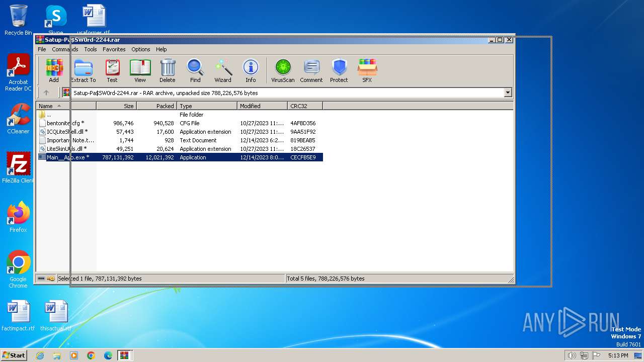Screen dimensions: 644x362
Task: Select bentonite.cfg file row
Action: pos(180,123)
